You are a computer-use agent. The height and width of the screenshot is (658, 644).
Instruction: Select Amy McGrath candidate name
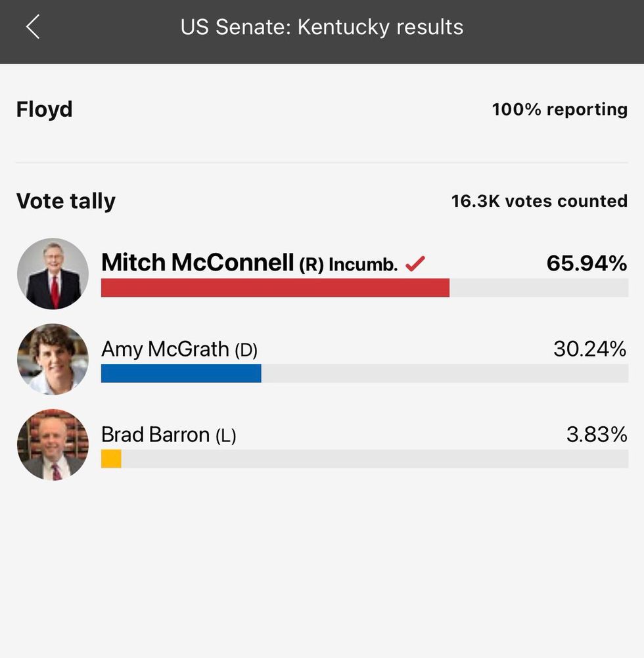[165, 349]
